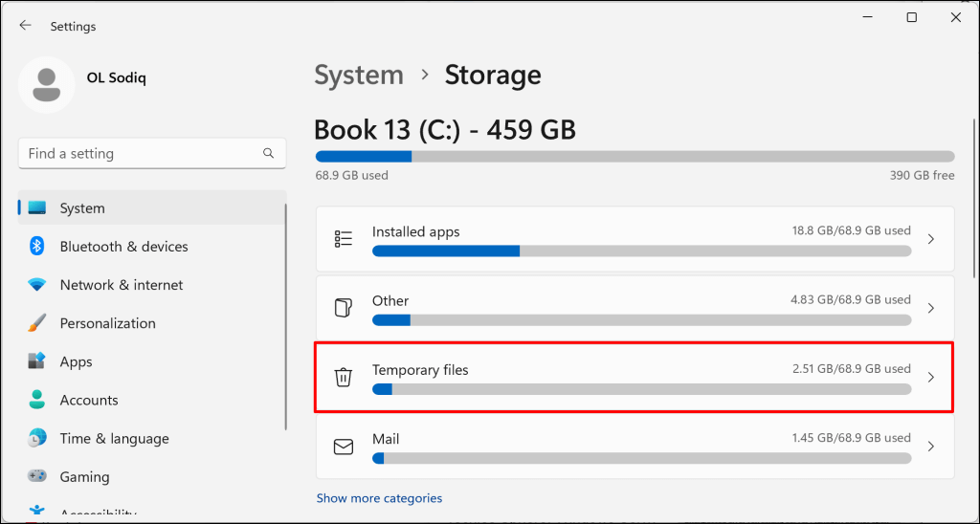Expand Installed apps with chevron arrow
This screenshot has height=524, width=980.
pos(931,239)
